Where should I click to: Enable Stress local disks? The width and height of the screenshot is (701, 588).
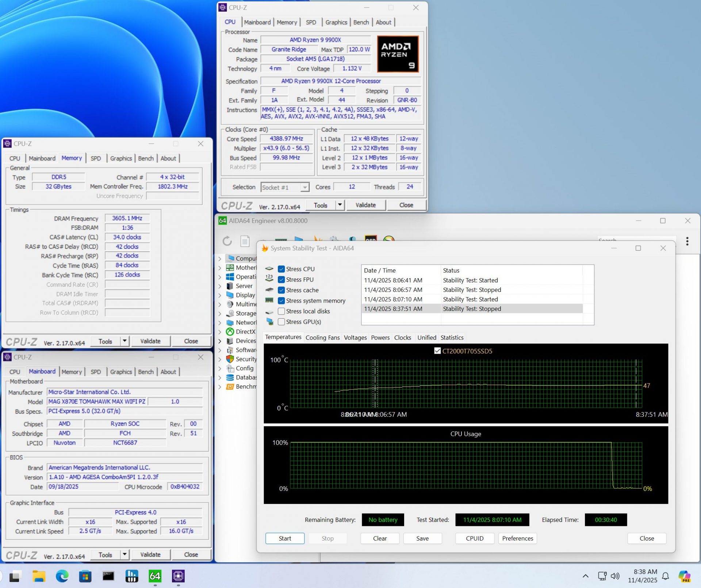point(281,311)
